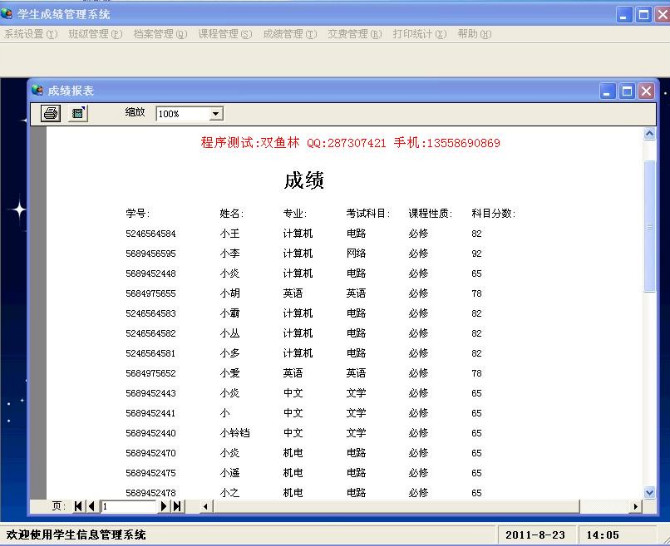Click the name 小王
Viewport: 670px width, 546px height.
point(230,234)
